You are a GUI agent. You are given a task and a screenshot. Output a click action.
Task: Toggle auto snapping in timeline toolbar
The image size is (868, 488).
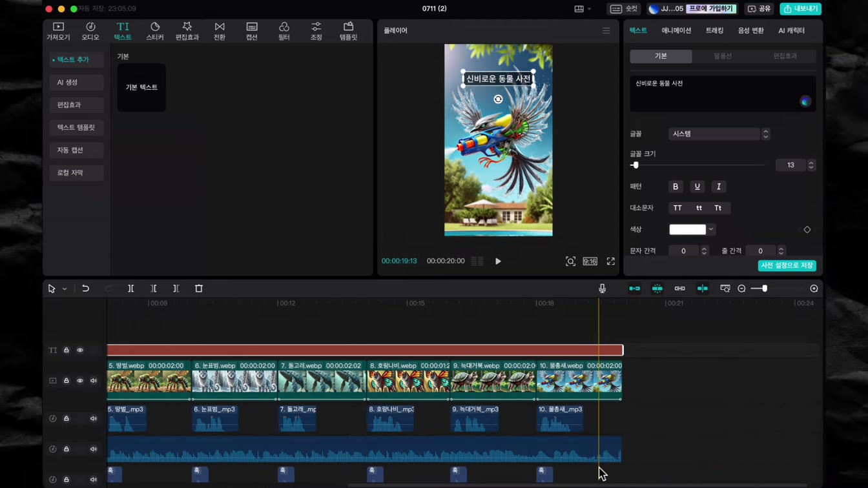[x=657, y=289]
